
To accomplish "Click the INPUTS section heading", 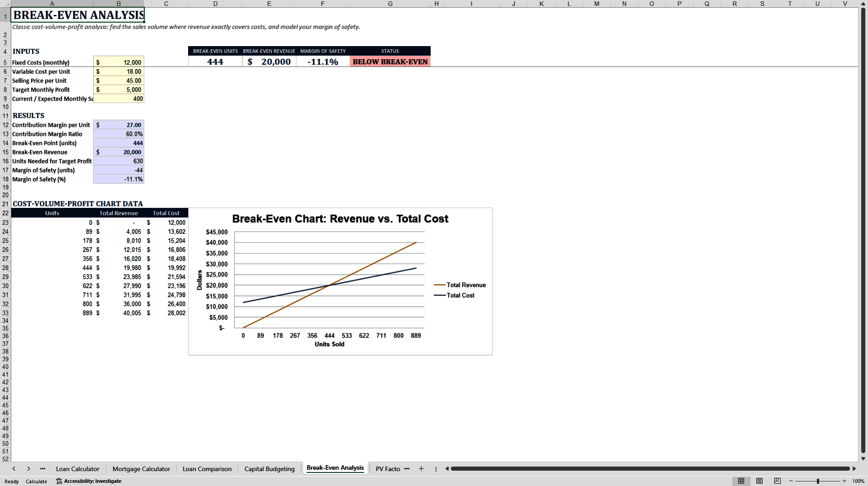I will click(26, 51).
